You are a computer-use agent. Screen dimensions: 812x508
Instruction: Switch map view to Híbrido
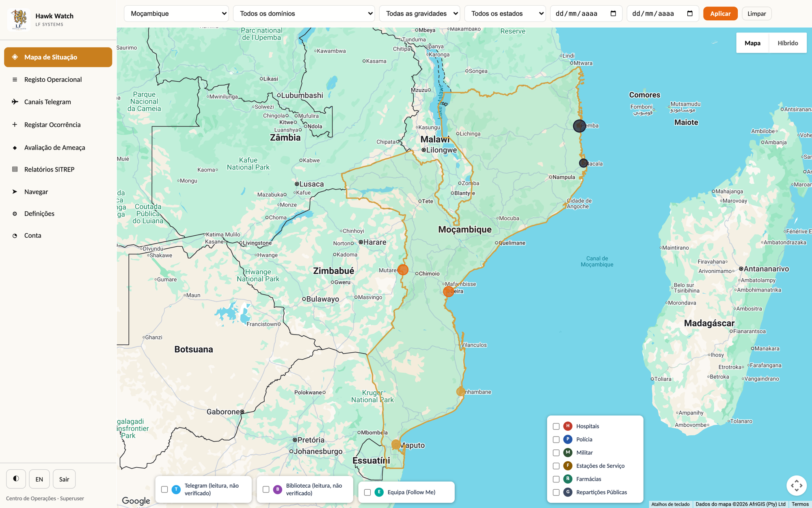pyautogui.click(x=788, y=43)
